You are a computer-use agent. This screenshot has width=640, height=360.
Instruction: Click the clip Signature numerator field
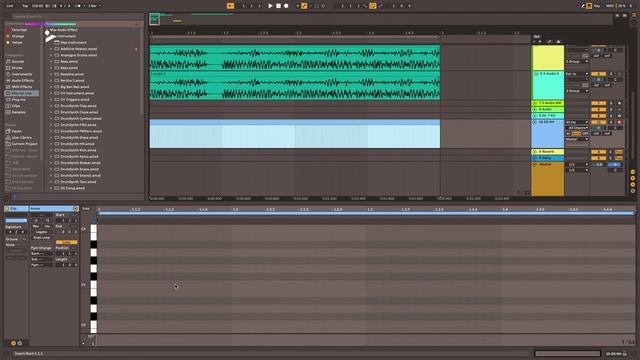[10, 232]
